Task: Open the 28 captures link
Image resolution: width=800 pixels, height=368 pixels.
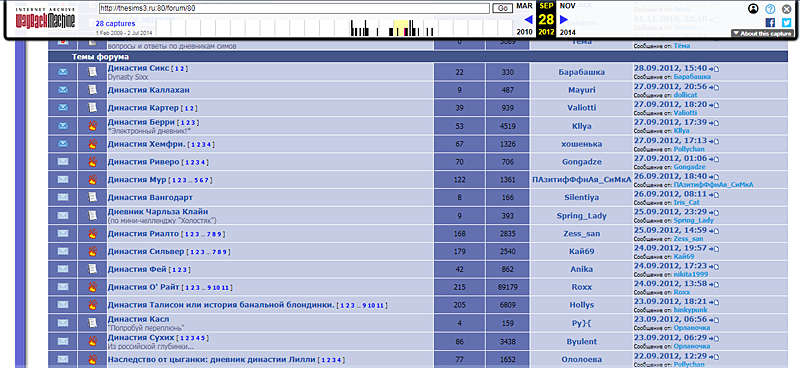Action: tap(115, 23)
